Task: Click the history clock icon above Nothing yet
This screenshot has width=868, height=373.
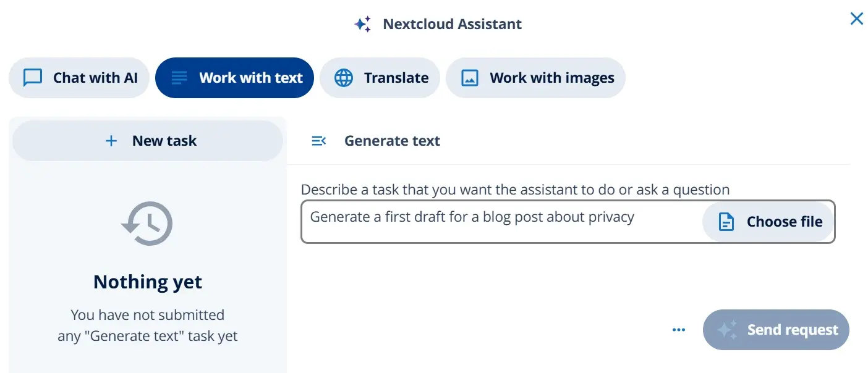Action: click(x=147, y=223)
